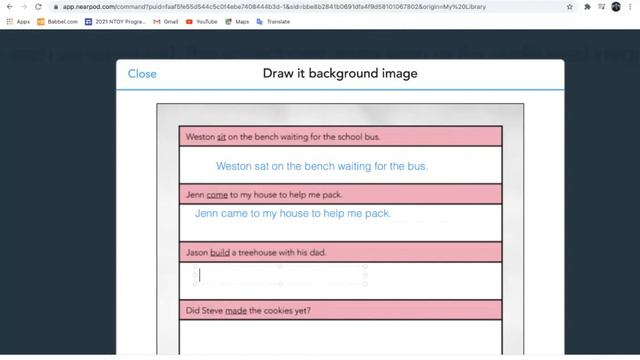Open the Chrome three-dot menu

pos(630,7)
